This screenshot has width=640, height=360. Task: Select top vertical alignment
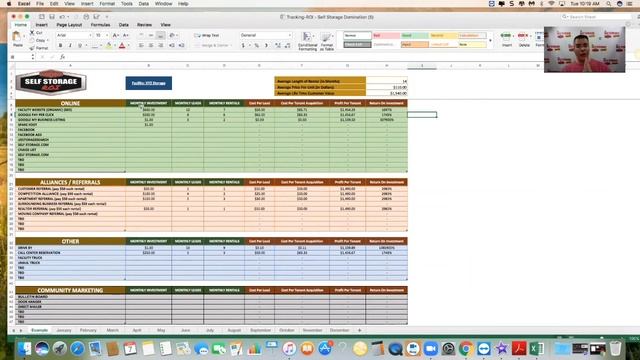141,36
